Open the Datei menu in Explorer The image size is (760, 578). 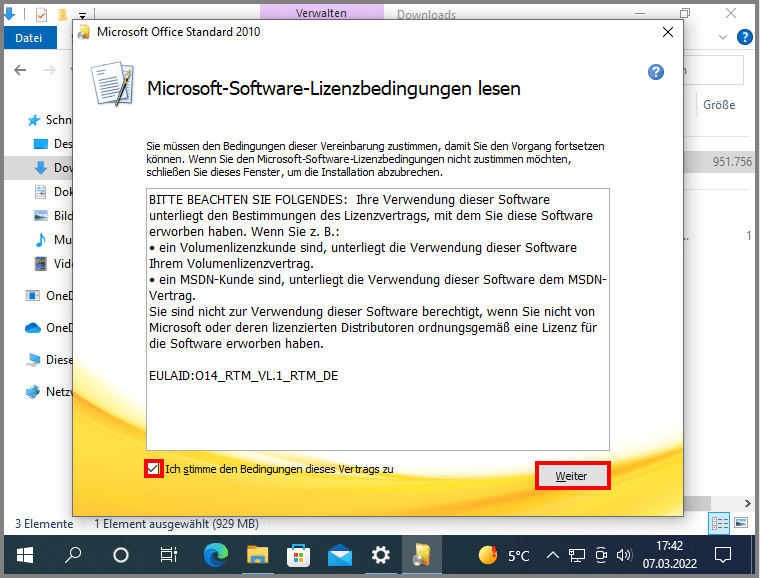29,38
